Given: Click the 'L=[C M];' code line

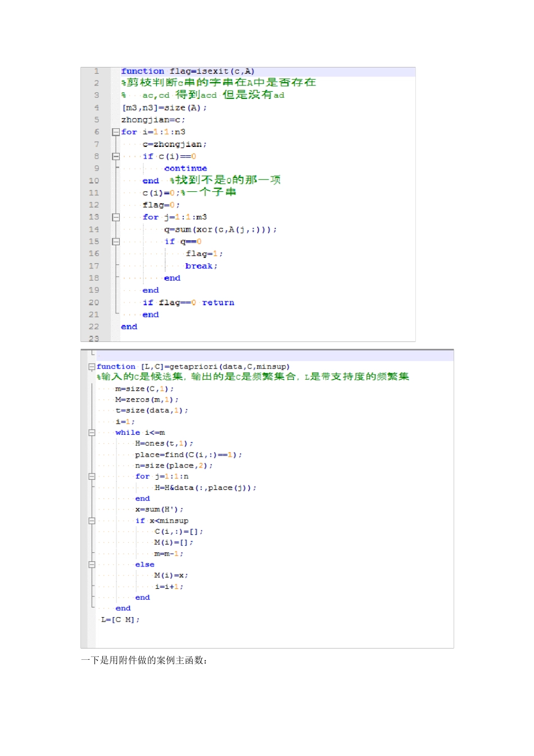Looking at the screenshot, I should [x=120, y=619].
